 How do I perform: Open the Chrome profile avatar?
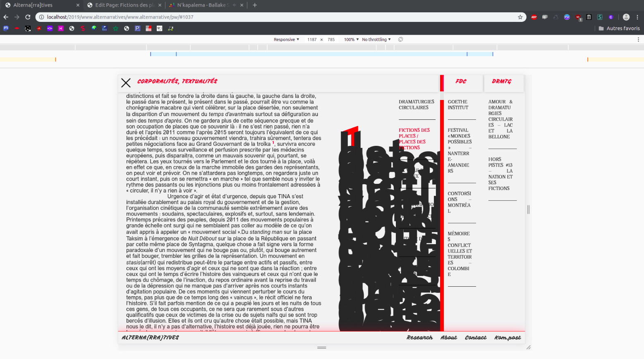pos(626,17)
